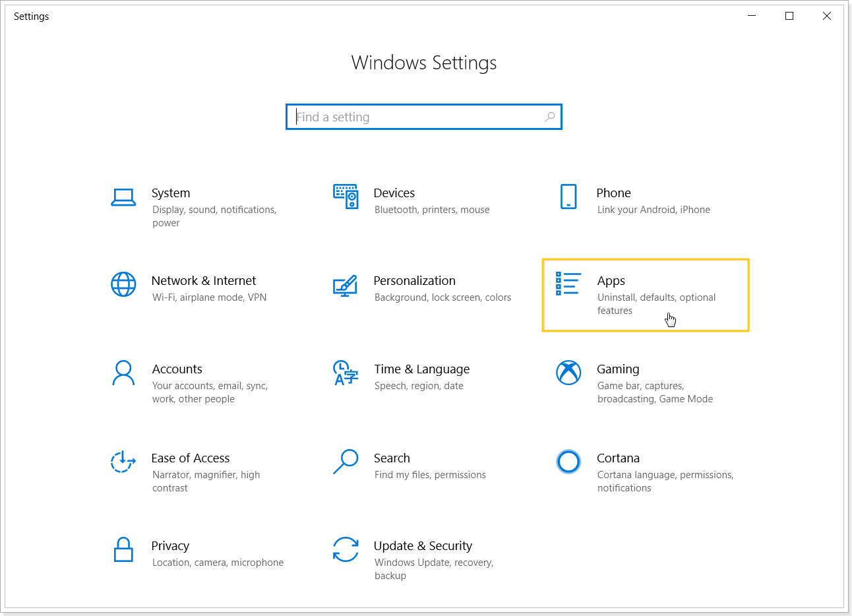This screenshot has width=852, height=616.
Task: Click the Phone icon
Action: click(568, 197)
